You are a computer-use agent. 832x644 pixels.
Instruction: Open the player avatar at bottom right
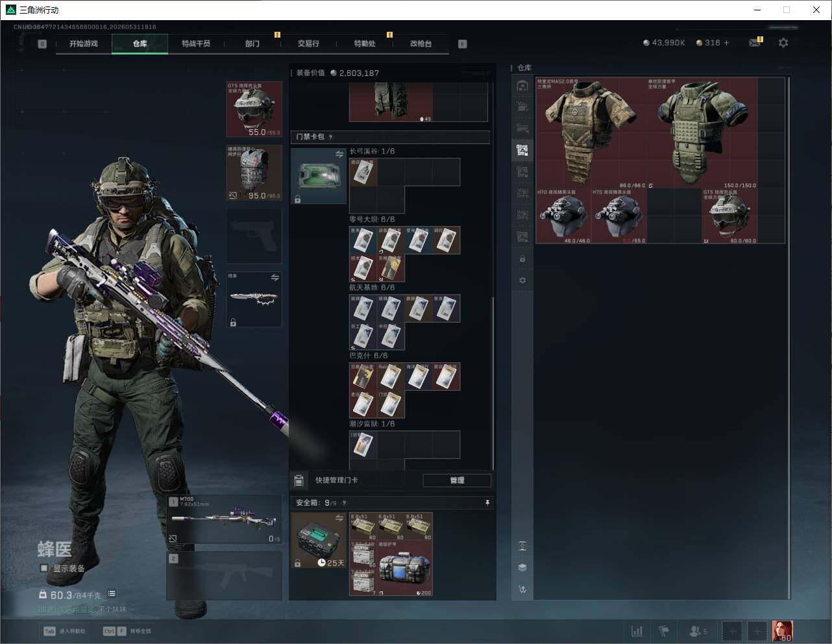(782, 631)
